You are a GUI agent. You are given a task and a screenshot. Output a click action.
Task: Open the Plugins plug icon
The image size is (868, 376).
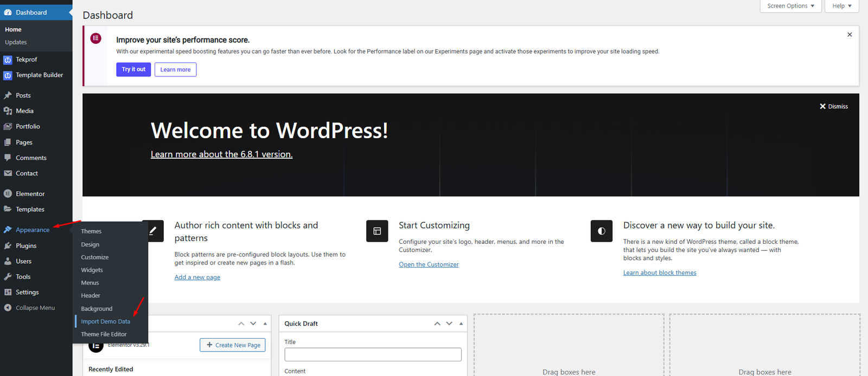pyautogui.click(x=8, y=246)
